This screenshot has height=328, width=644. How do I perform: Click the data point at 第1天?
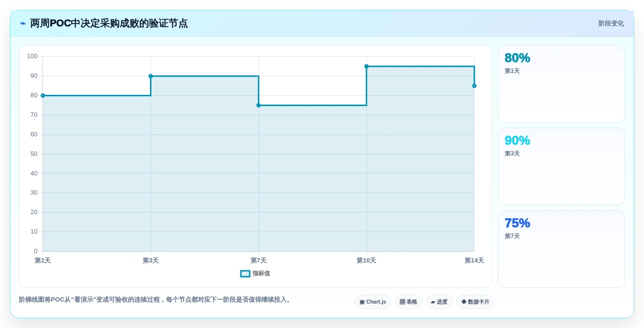(43, 95)
